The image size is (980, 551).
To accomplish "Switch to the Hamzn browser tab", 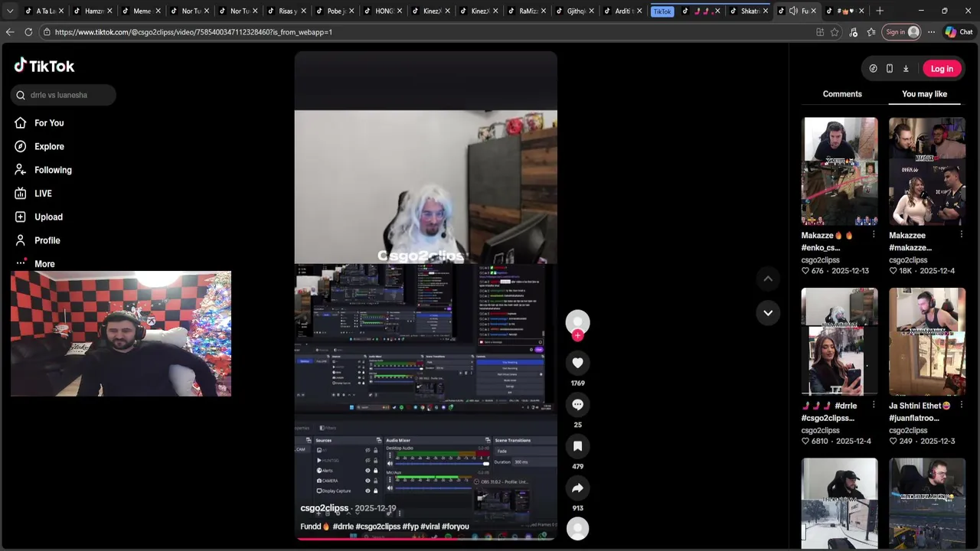I will pos(94,11).
